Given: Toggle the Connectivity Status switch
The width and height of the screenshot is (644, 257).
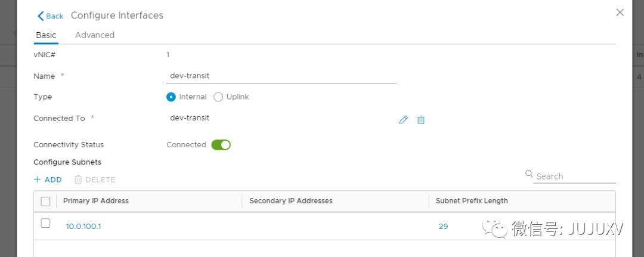Looking at the screenshot, I should click(221, 145).
